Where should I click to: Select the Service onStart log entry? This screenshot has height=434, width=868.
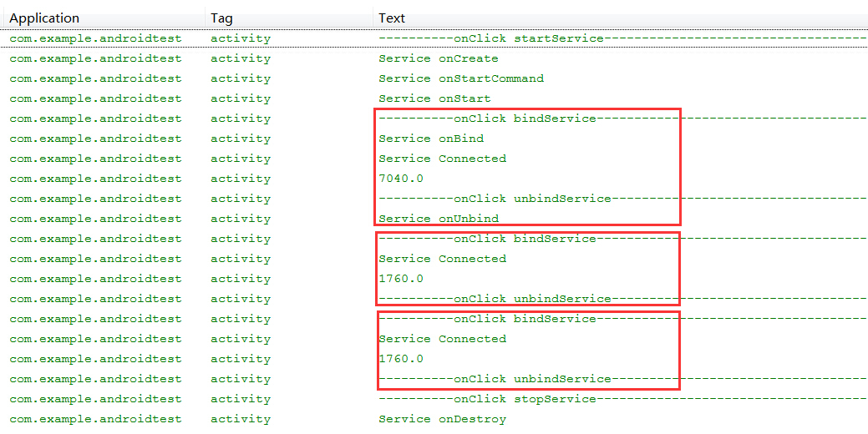pos(434,98)
